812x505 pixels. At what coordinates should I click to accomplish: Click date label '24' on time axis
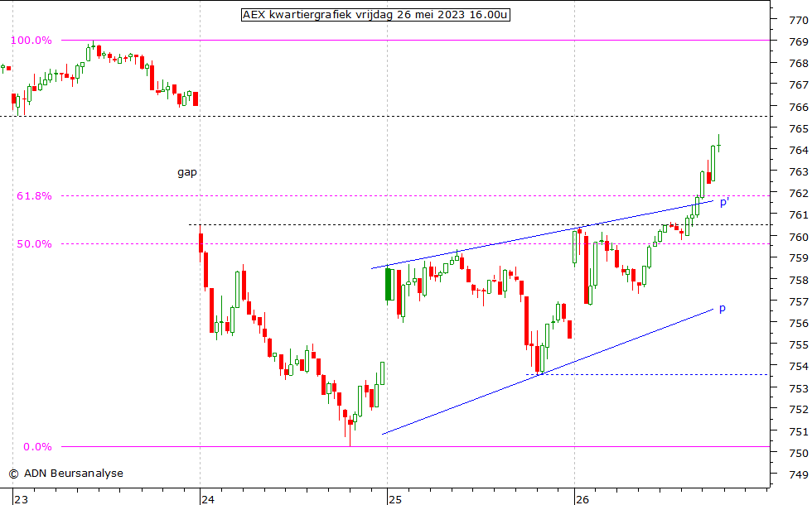208,499
